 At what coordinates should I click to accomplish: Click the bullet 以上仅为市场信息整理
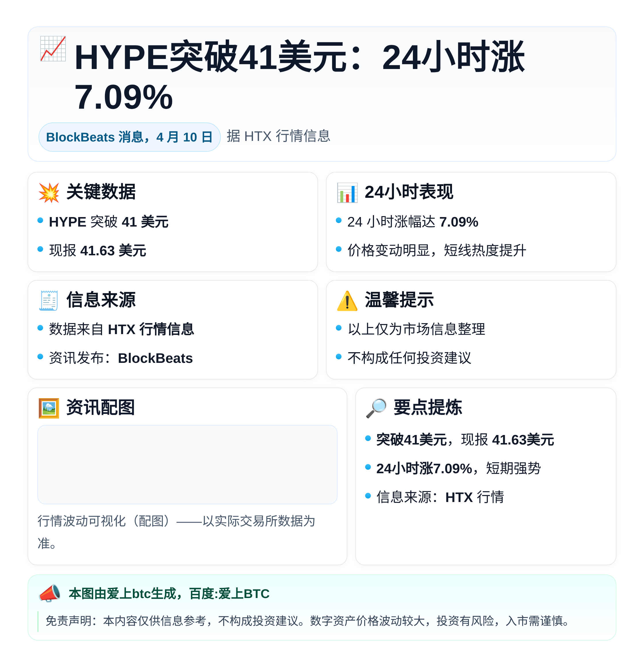pos(416,329)
